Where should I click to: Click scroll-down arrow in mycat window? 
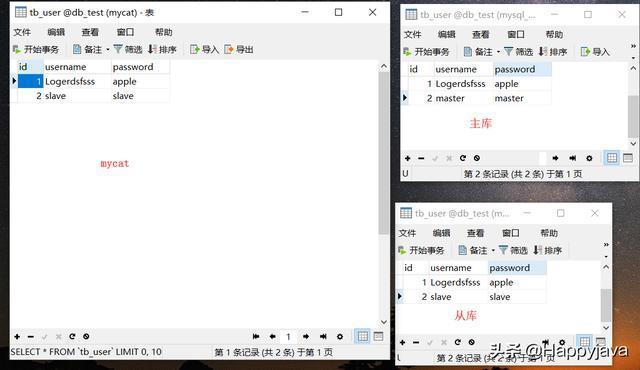point(384,322)
